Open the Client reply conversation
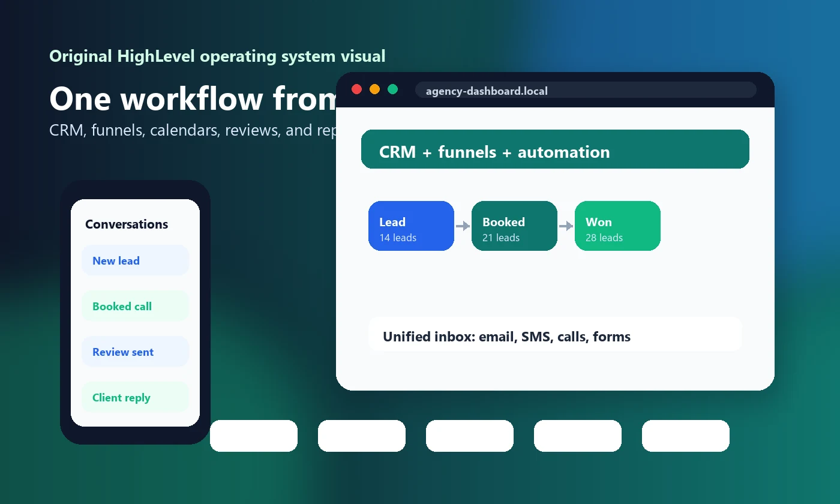The image size is (840, 504). tap(135, 397)
